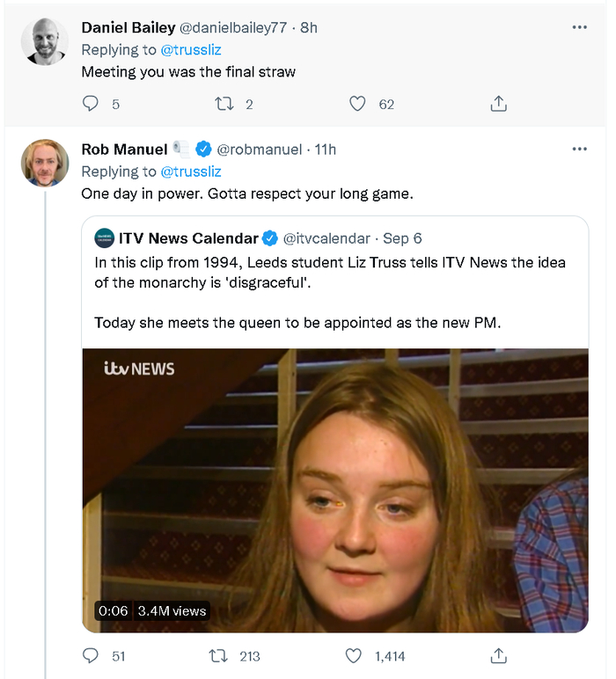Share Rob Manuel's tweet
616x679 pixels.
[498, 655]
